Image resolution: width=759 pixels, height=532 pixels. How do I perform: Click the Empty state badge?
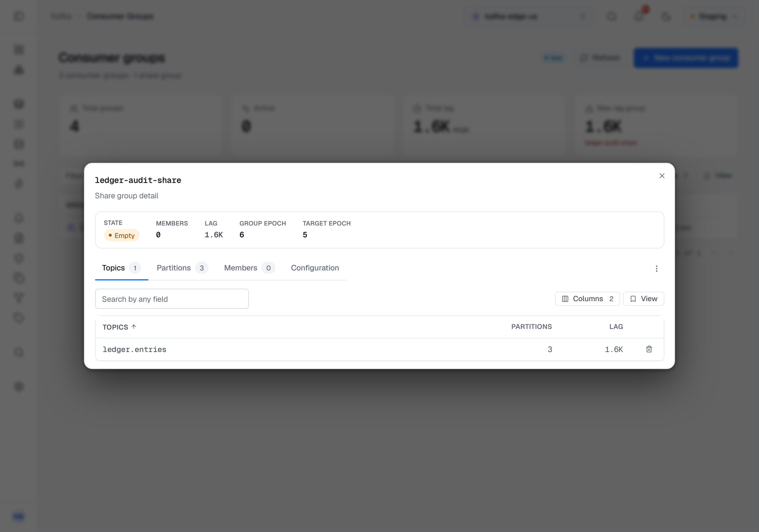122,236
